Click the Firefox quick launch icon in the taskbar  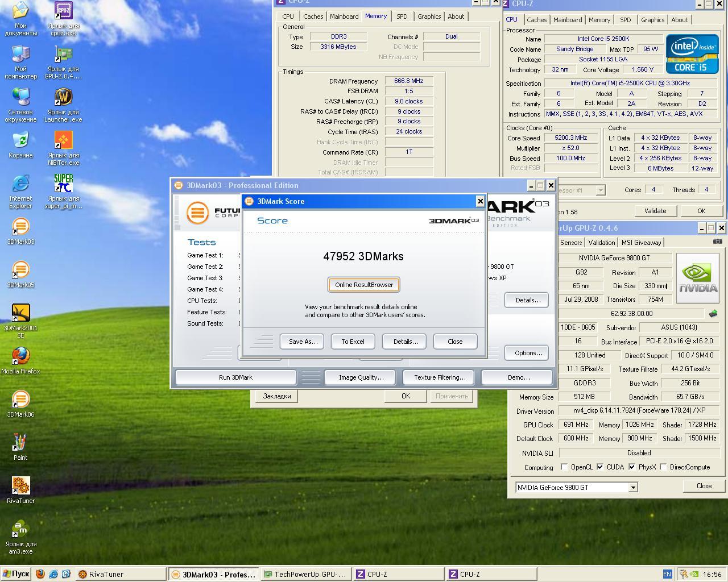40,574
